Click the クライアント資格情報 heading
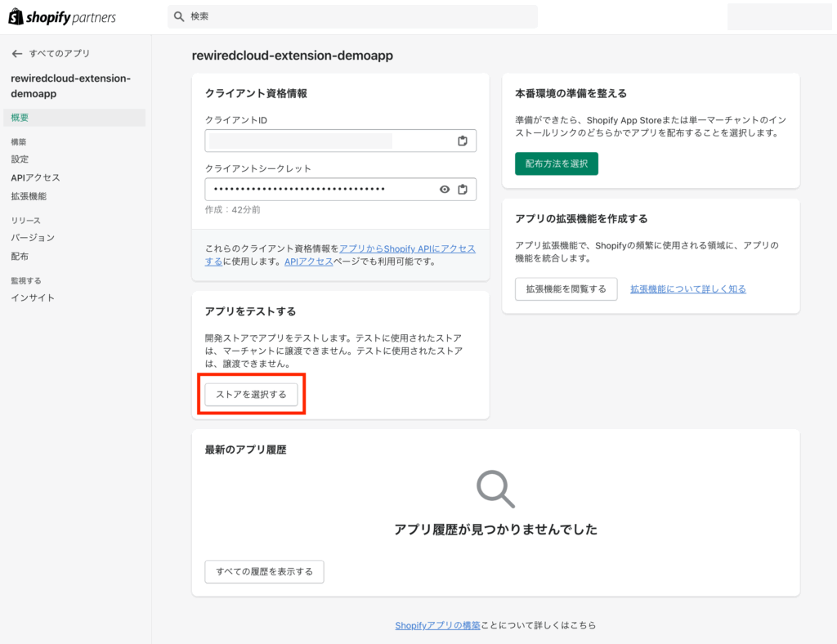Viewport: 837px width, 644px height. pyautogui.click(x=256, y=93)
